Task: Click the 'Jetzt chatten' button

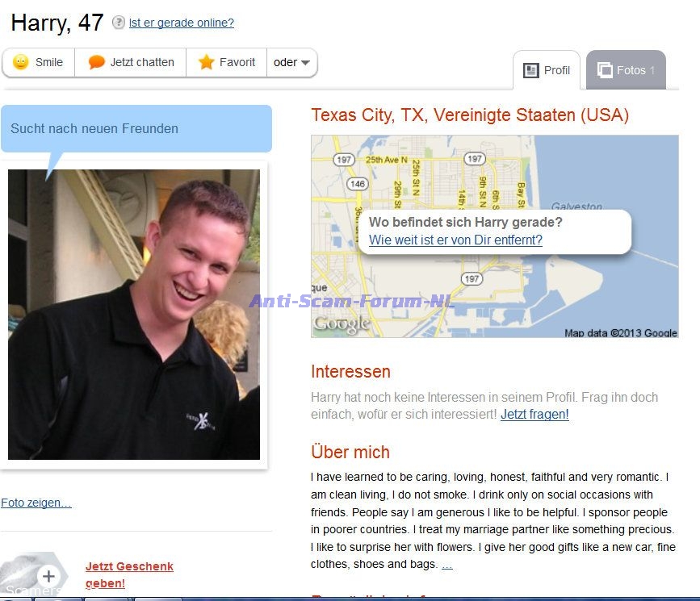Action: tap(130, 62)
